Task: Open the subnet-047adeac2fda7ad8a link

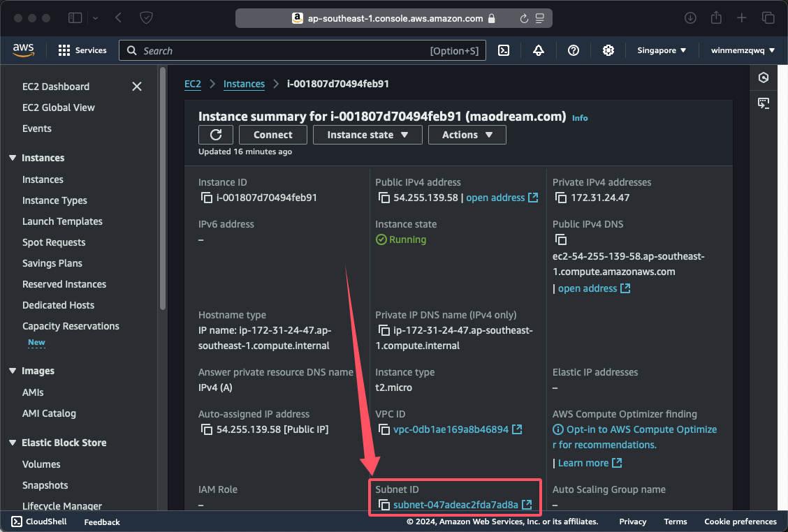Action: [455, 505]
